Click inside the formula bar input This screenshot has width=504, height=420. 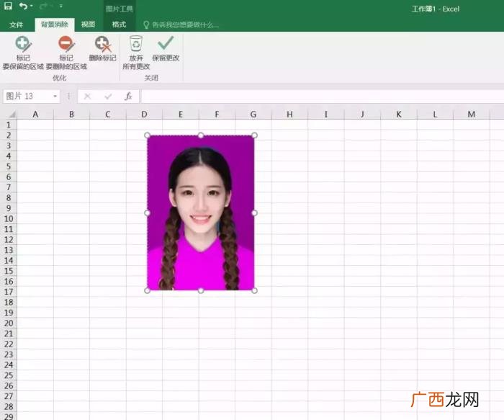click(x=321, y=96)
